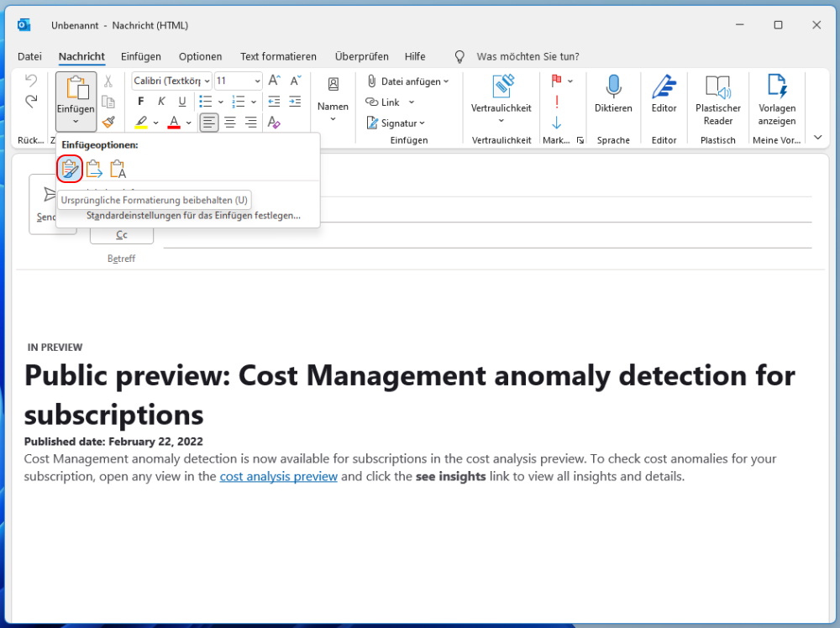Image resolution: width=840 pixels, height=628 pixels.
Task: Click the IN PREVIEW label text
Action: click(x=55, y=348)
